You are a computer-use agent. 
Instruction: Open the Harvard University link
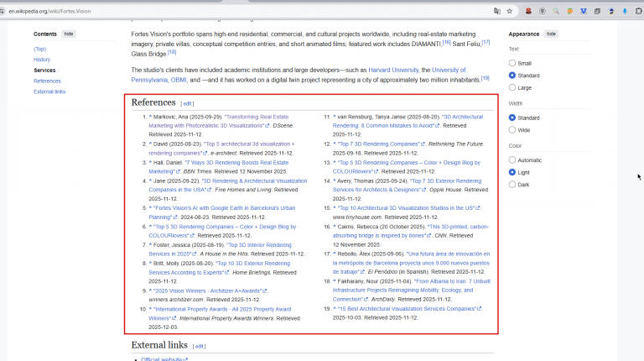click(393, 71)
